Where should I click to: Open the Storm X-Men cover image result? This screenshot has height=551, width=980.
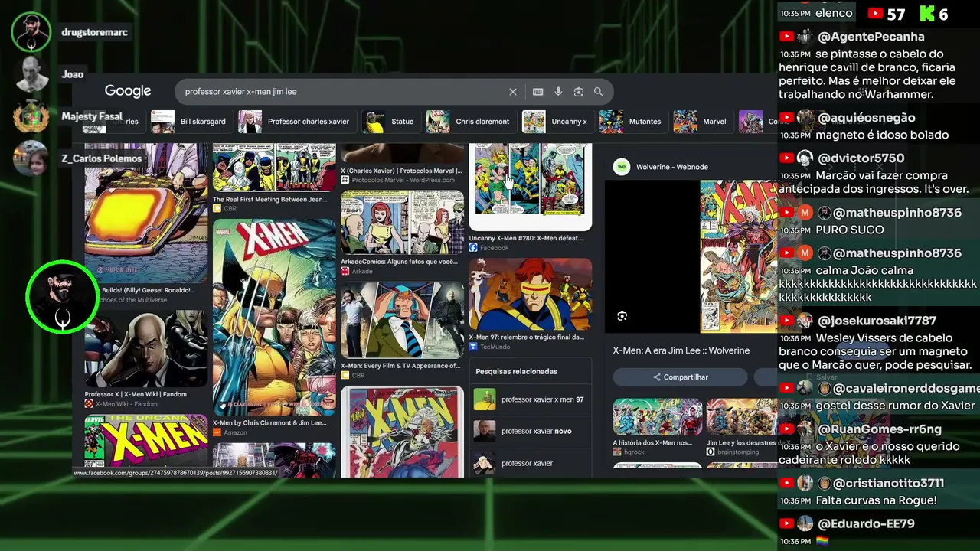(402, 432)
